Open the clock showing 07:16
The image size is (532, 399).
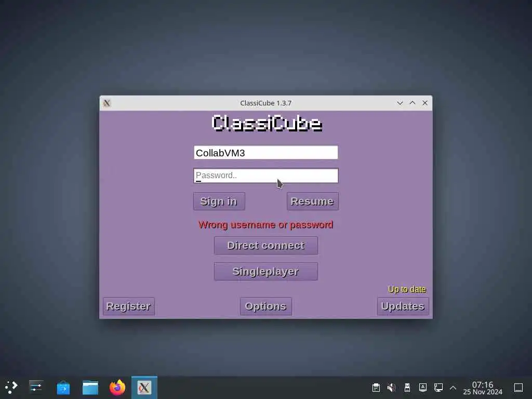pos(483,388)
